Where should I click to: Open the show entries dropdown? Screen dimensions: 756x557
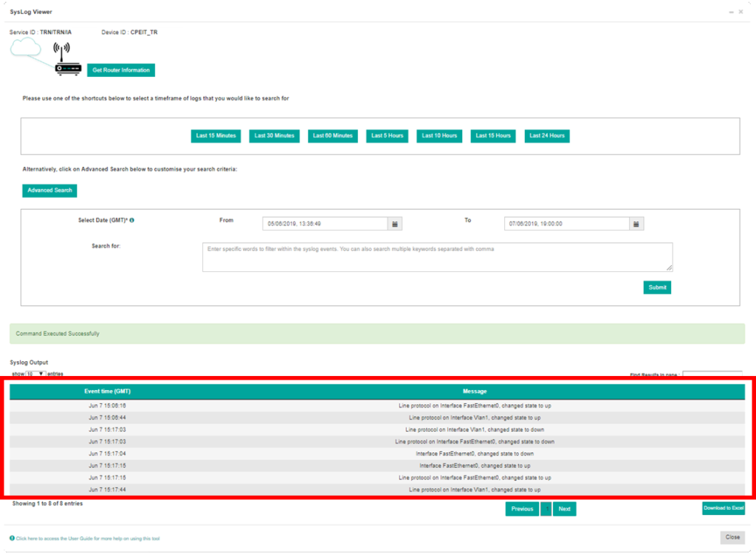tap(34, 374)
